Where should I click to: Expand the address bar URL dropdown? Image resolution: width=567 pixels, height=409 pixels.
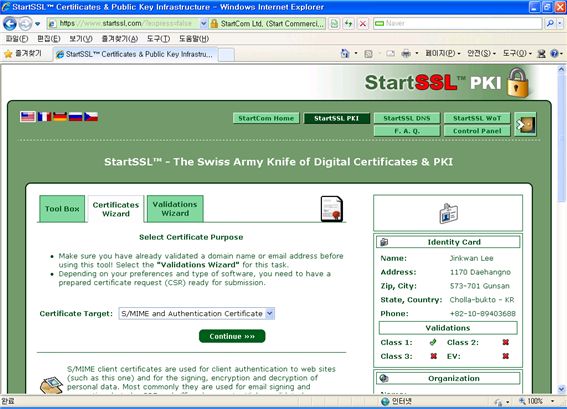tap(203, 24)
